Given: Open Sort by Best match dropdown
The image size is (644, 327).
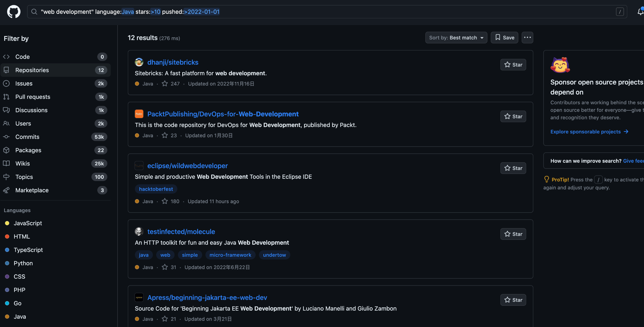Looking at the screenshot, I should point(456,38).
